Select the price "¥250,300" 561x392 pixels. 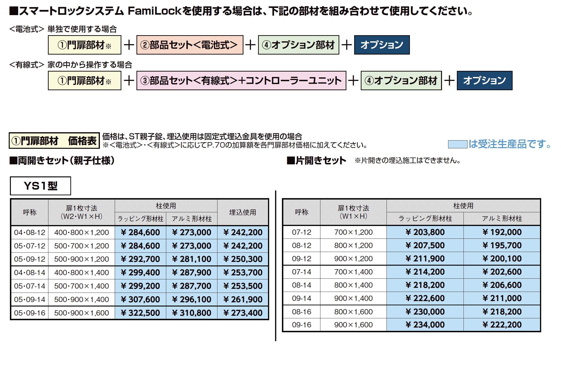click(243, 259)
